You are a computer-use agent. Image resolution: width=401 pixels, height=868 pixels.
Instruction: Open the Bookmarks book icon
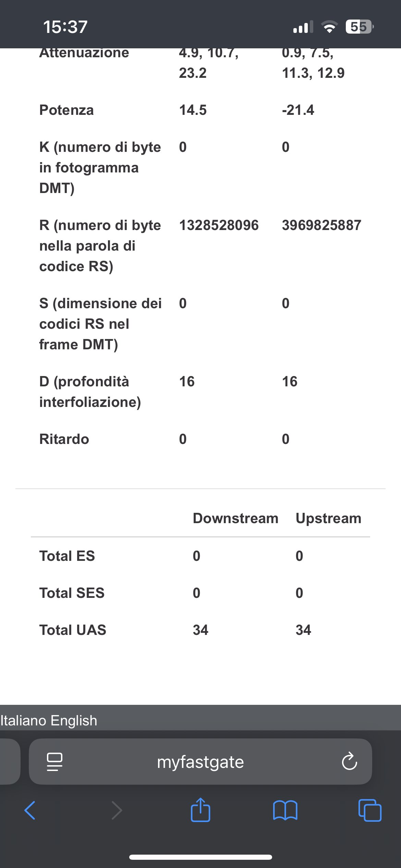point(285,810)
